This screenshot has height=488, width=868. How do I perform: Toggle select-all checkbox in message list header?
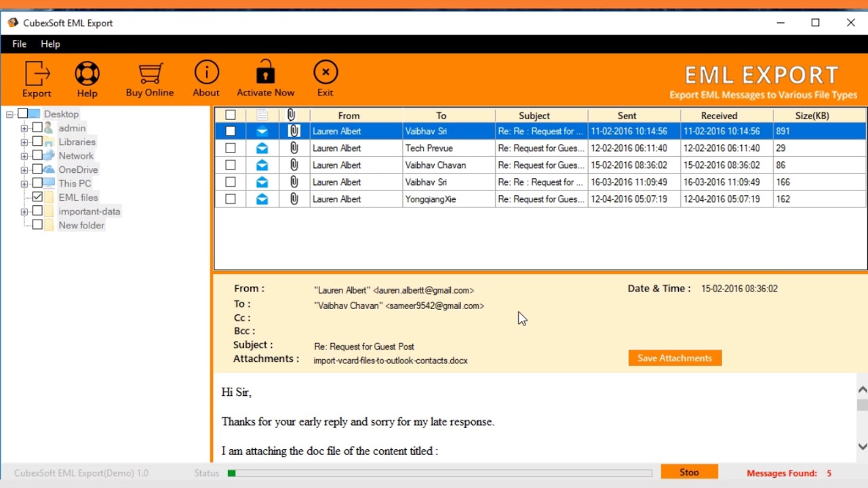tap(231, 115)
